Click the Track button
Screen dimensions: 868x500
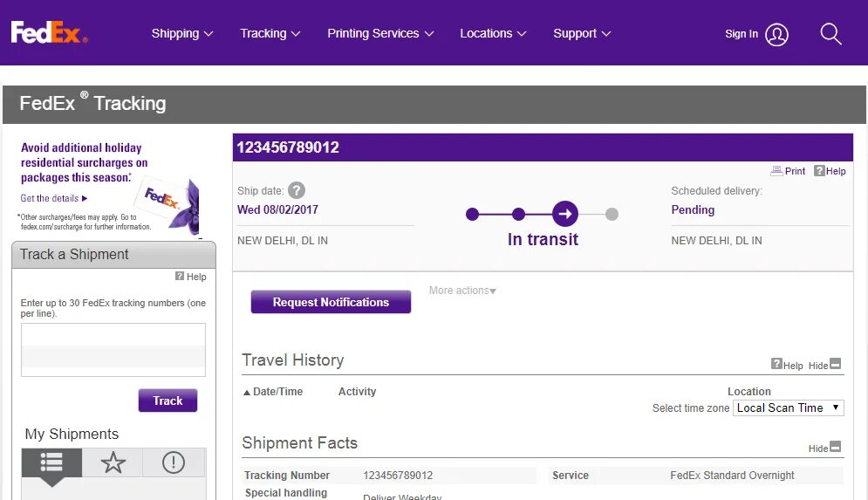pos(167,401)
